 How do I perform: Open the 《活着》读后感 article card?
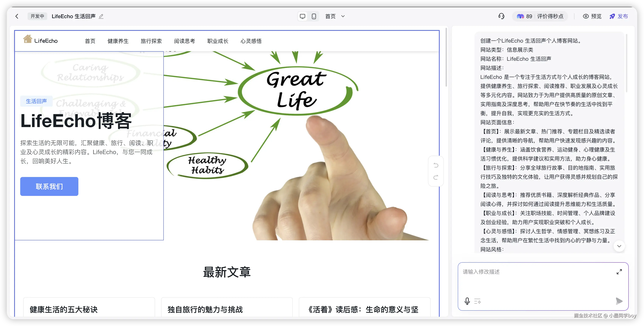pos(364,307)
